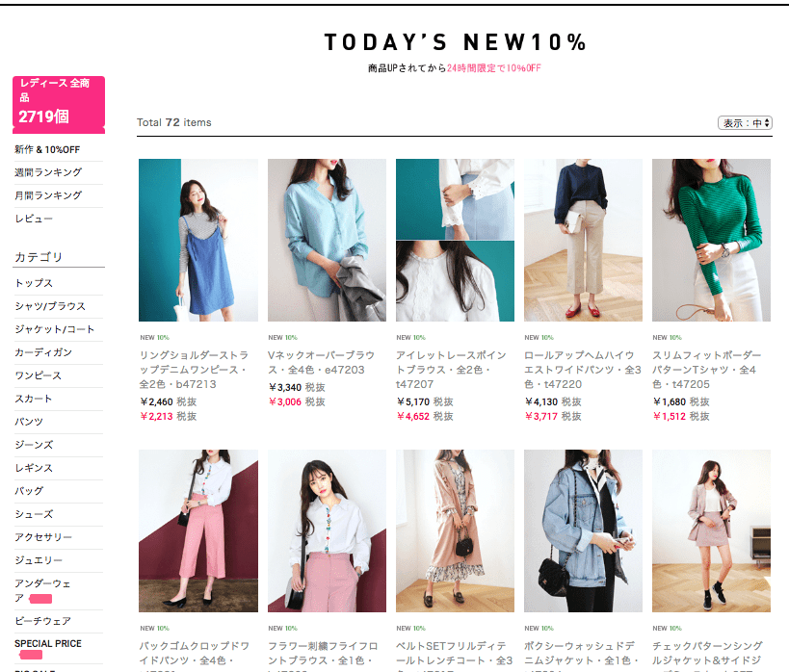Open the 表示：中 display size dropdown
The height and width of the screenshot is (672, 789).
coord(745,122)
